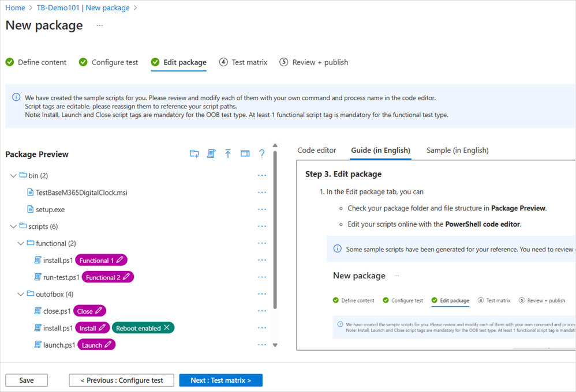Open more options for outofbox folder row
576x392 pixels.
(262, 294)
